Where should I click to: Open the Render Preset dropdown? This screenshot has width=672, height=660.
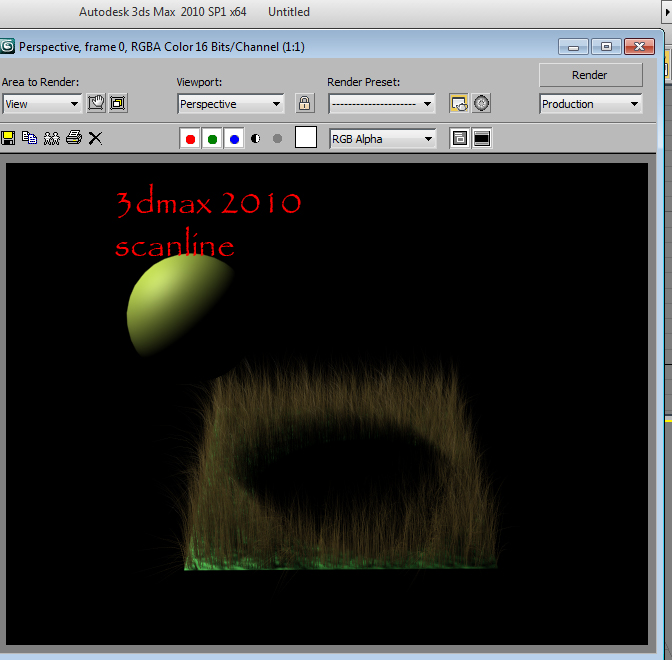(x=382, y=104)
